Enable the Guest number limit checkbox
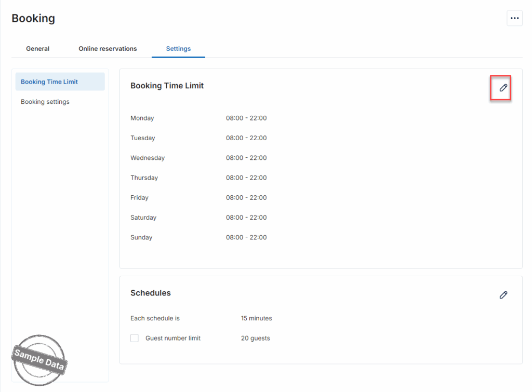The width and height of the screenshot is (532, 392). 135,338
